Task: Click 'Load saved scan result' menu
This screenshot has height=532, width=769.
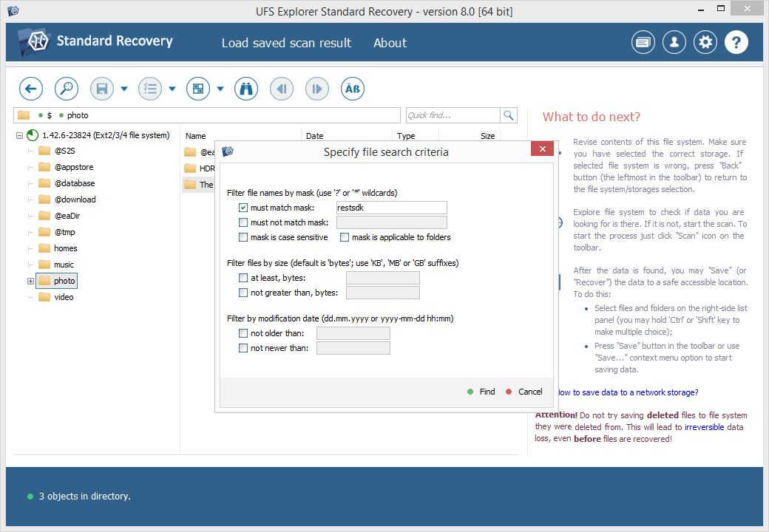Action: pos(286,43)
